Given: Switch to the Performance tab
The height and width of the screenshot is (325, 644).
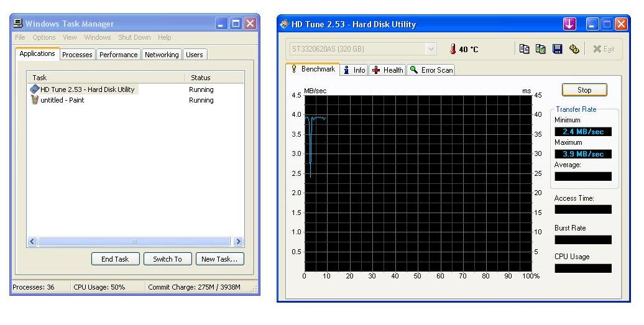Looking at the screenshot, I should pos(118,55).
